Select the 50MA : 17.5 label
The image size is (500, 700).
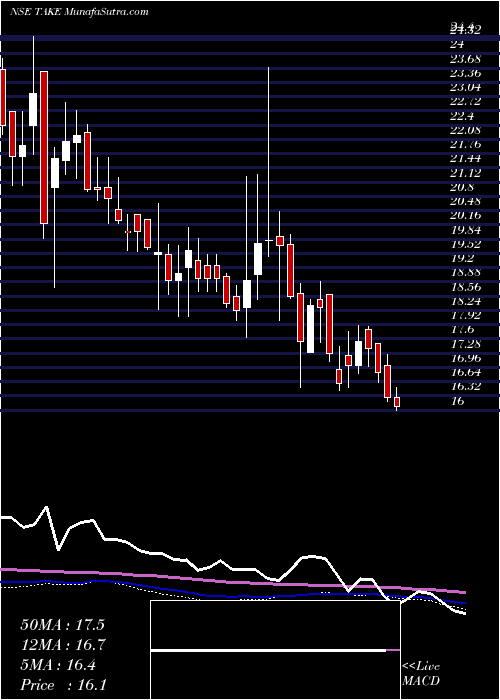(62, 625)
